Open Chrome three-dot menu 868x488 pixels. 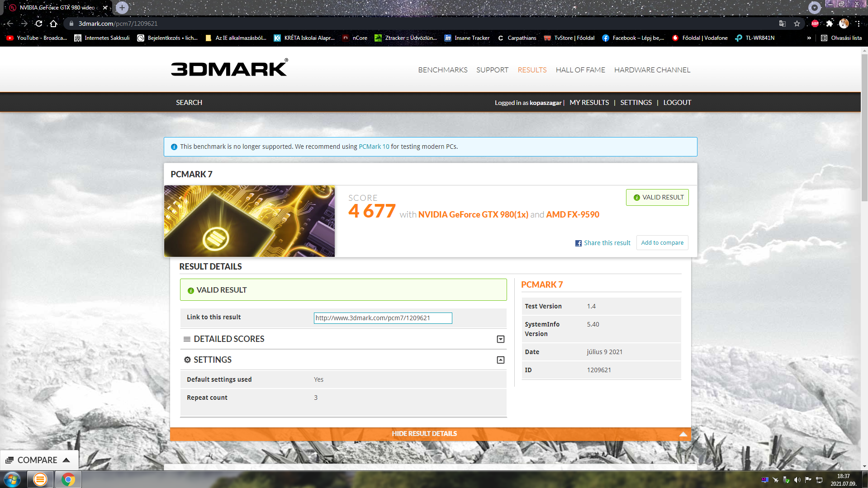click(x=859, y=24)
